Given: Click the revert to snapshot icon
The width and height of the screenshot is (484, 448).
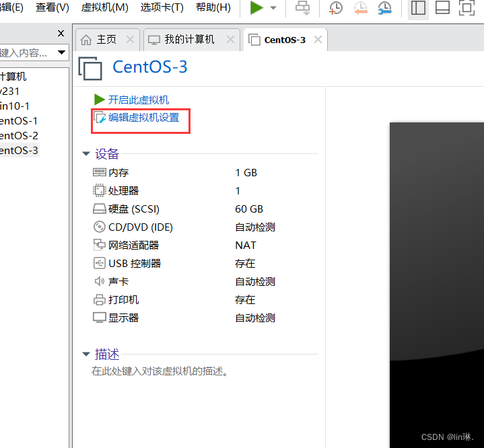Looking at the screenshot, I should [x=361, y=7].
